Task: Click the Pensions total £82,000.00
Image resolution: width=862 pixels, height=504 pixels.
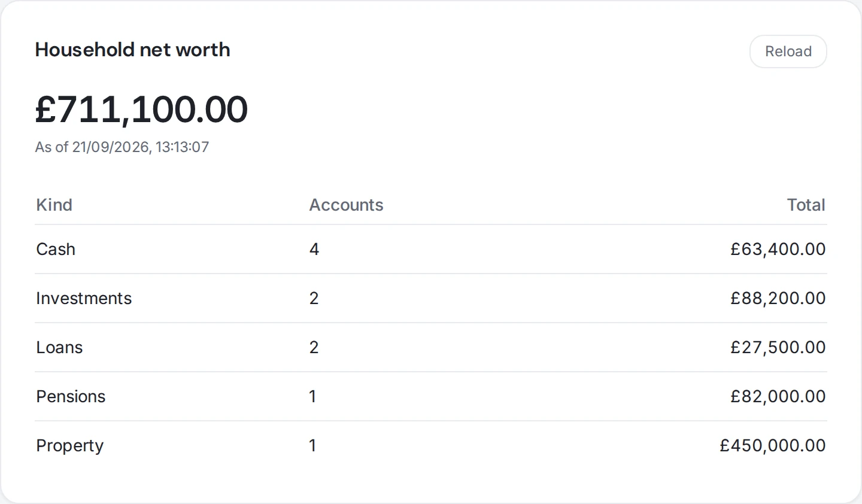Action: 778,396
